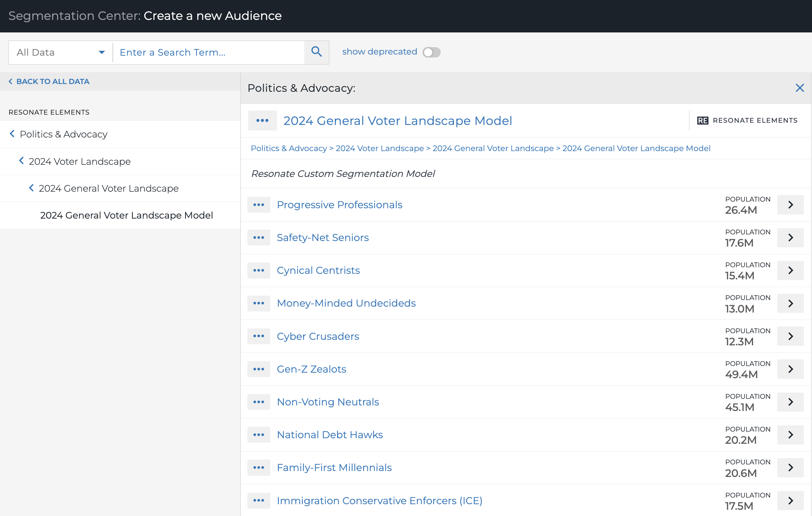Open the three-dot menu for Cyber Crusaders
Image resolution: width=812 pixels, height=516 pixels.
click(x=259, y=336)
